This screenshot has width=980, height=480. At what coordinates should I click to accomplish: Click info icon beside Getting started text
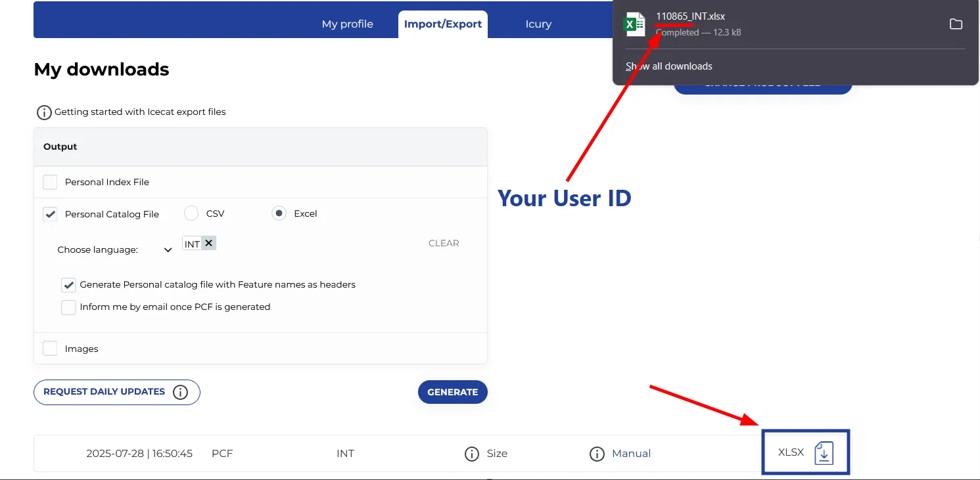click(x=44, y=112)
